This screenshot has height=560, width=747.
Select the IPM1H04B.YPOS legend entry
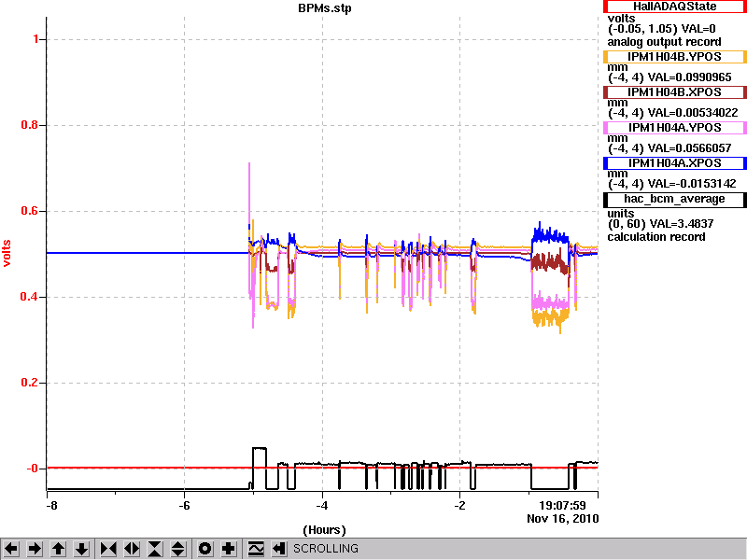[x=674, y=57]
